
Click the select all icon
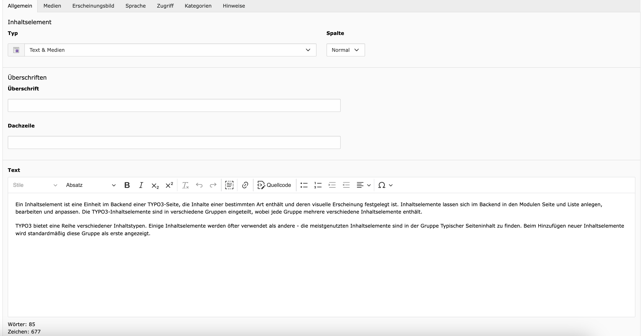click(x=229, y=185)
